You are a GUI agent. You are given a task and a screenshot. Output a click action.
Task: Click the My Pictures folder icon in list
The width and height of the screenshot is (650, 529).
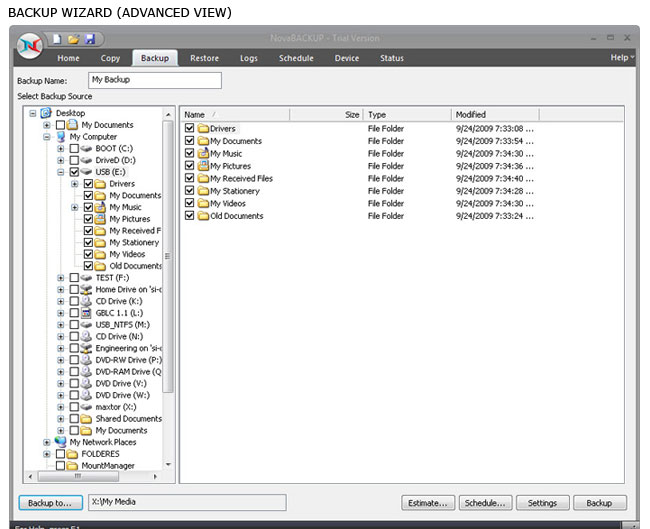pyautogui.click(x=203, y=166)
